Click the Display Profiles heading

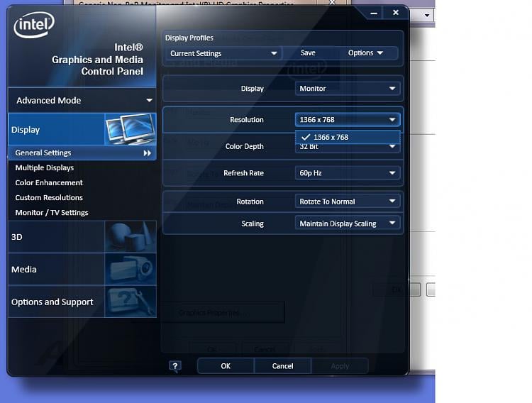click(189, 38)
